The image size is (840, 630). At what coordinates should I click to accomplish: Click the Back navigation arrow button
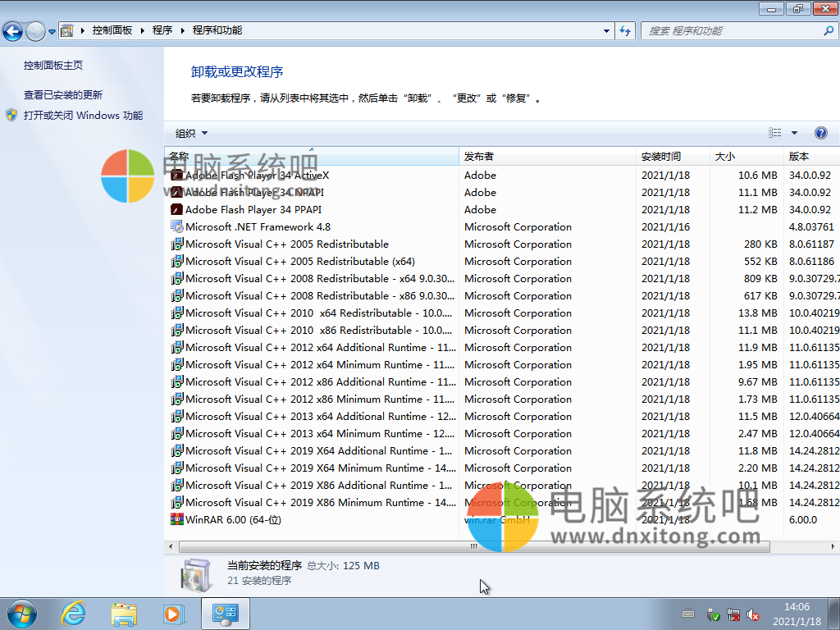click(13, 31)
